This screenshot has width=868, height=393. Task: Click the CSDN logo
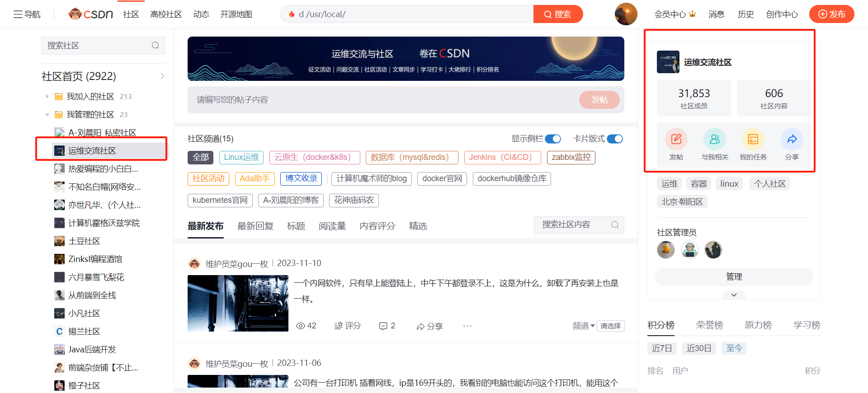tap(90, 14)
